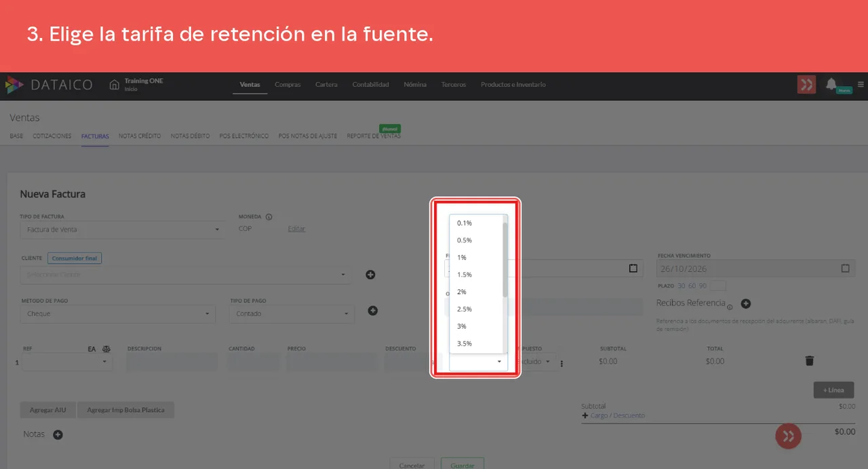The image size is (868, 469).
Task: Add a note with Notas plus icon
Action: pyautogui.click(x=58, y=434)
